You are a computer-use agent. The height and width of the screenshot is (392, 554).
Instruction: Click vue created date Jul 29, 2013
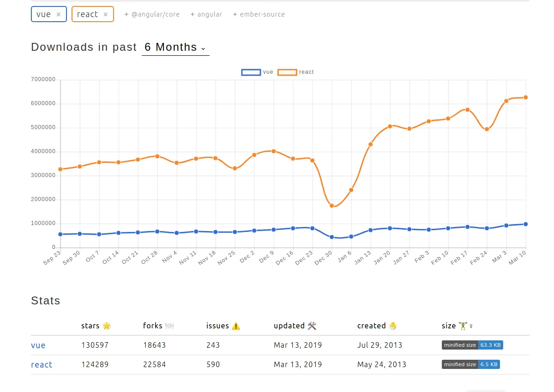click(380, 345)
